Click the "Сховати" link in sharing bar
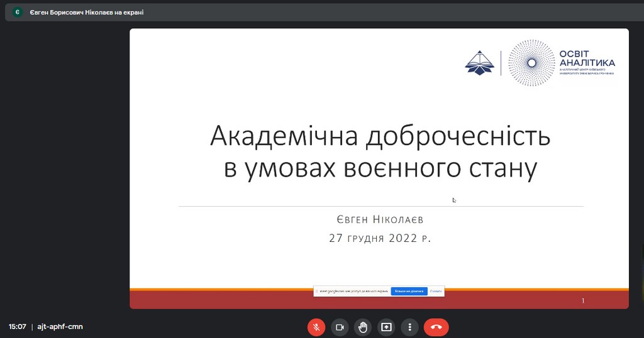 pos(436,292)
